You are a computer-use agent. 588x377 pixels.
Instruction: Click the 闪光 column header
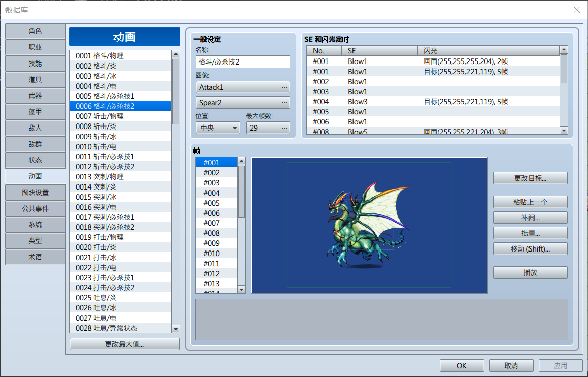click(x=488, y=50)
